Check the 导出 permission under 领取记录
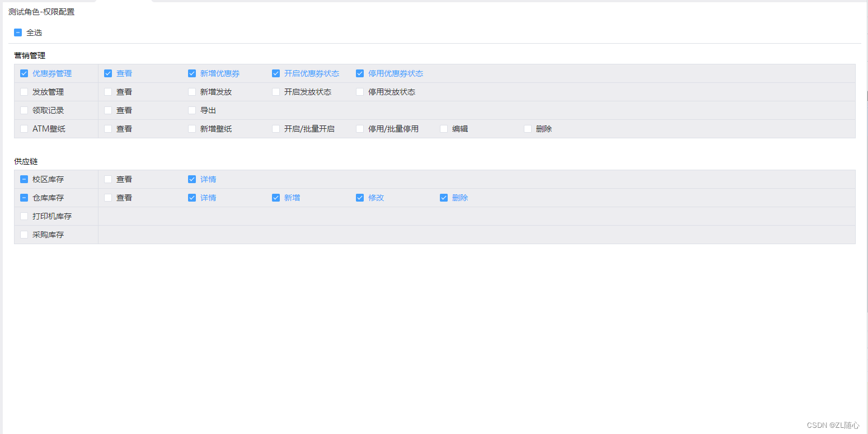This screenshot has height=434, width=868. click(191, 110)
